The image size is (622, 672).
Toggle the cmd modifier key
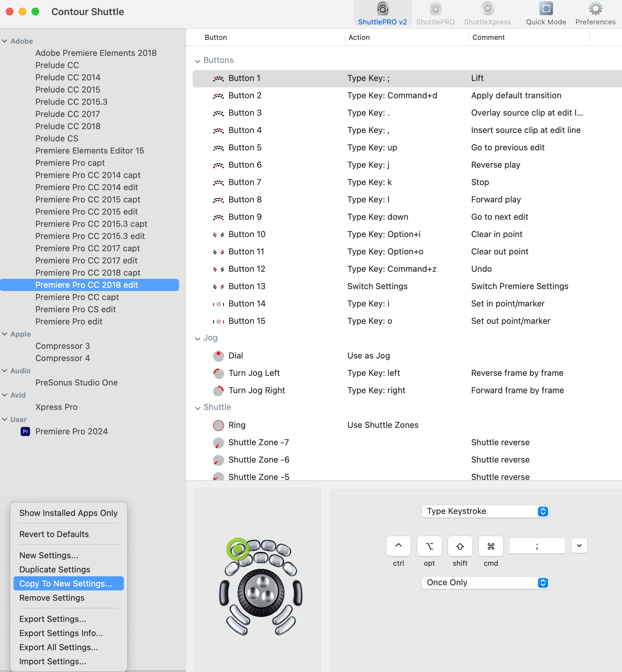pos(491,546)
